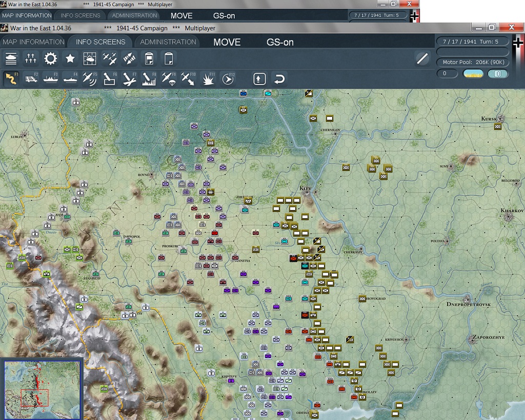Click the date and Turn 5 display
The image size is (525, 420).
[x=472, y=41]
